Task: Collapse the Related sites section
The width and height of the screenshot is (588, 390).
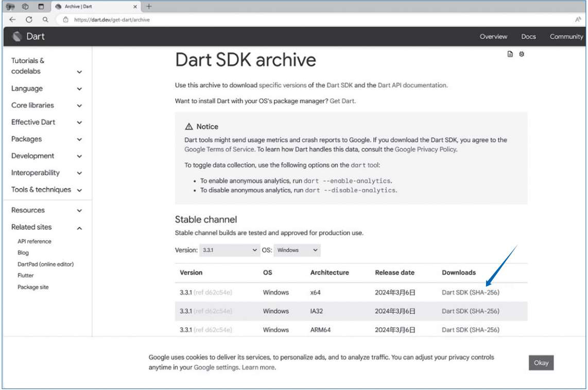Action: tap(79, 228)
